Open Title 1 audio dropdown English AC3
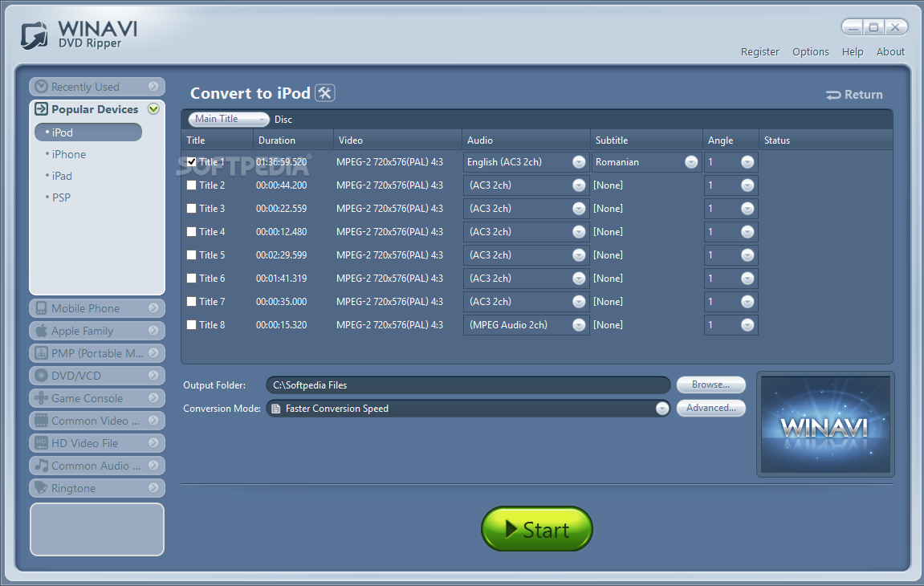This screenshot has height=586, width=924. (579, 162)
